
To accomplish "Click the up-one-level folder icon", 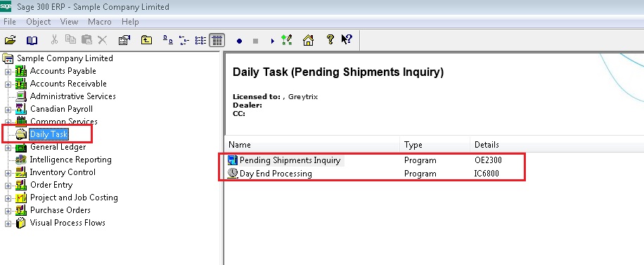I will coord(146,40).
